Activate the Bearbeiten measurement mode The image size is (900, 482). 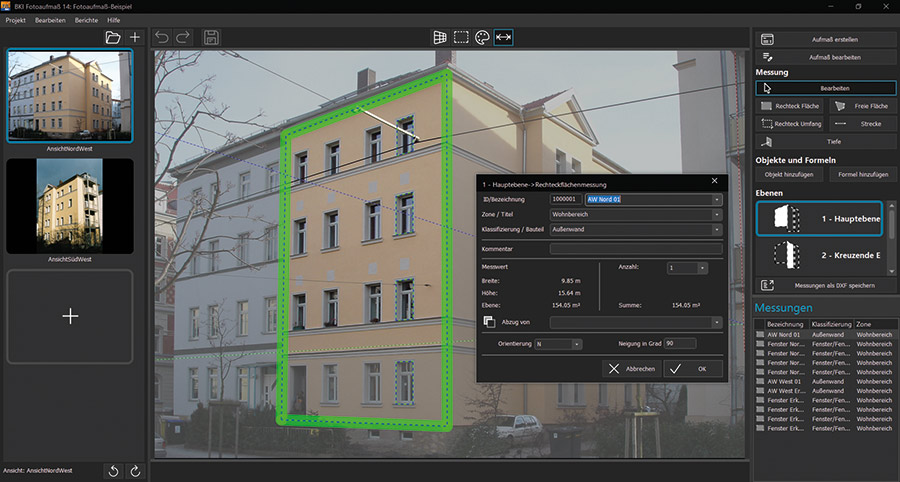pos(825,88)
